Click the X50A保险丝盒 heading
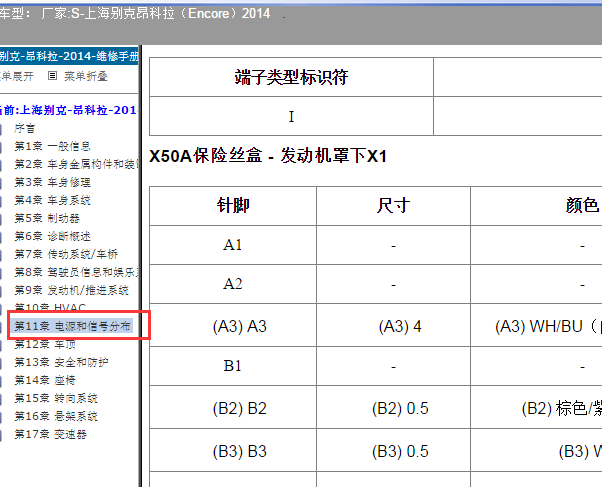The height and width of the screenshot is (487, 602). click(268, 156)
